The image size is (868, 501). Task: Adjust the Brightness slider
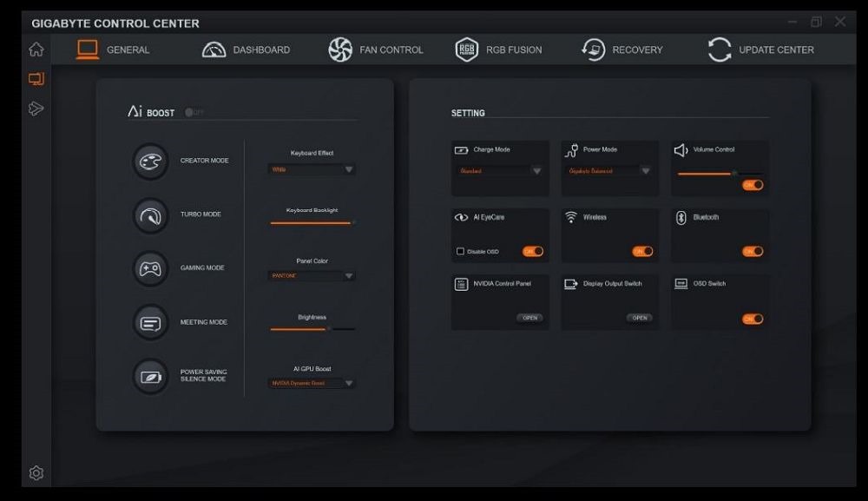312,329
